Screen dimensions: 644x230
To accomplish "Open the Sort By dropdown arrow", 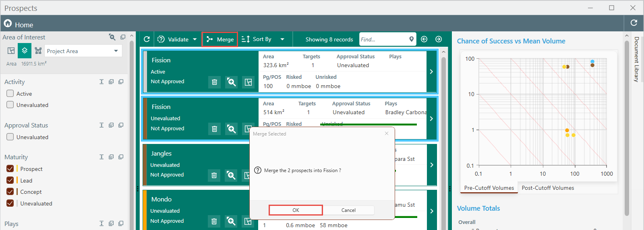I will pos(282,39).
